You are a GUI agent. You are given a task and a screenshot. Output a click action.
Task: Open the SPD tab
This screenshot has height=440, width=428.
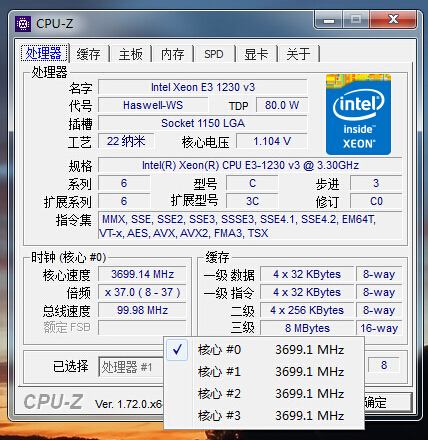coord(214,54)
